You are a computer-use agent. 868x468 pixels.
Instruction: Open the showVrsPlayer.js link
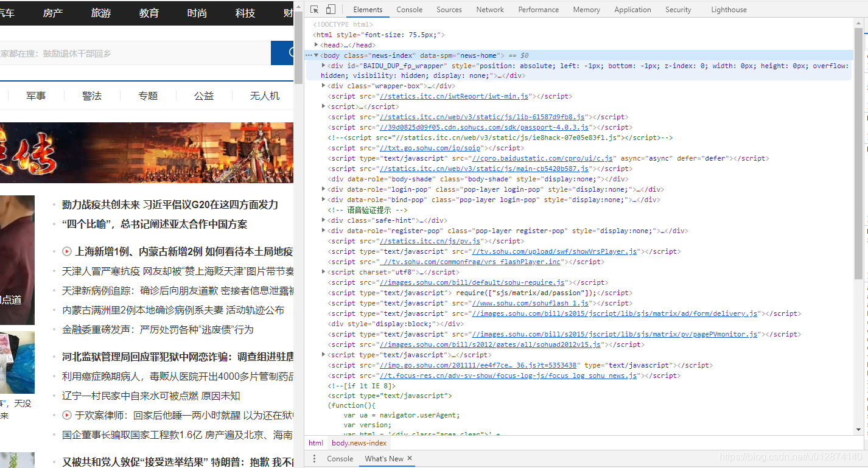[554, 251]
